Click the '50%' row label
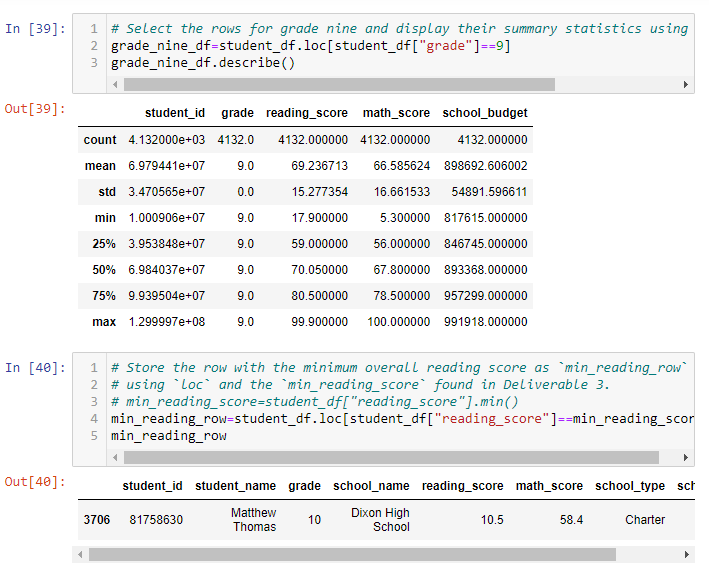This screenshot has height=572, width=709. [x=104, y=270]
